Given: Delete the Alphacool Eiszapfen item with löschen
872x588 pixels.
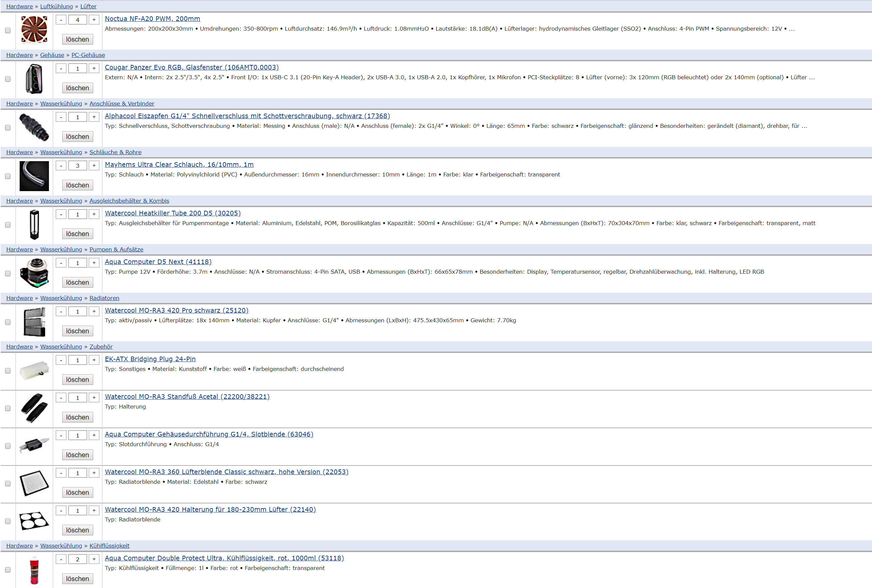Looking at the screenshot, I should [x=78, y=137].
